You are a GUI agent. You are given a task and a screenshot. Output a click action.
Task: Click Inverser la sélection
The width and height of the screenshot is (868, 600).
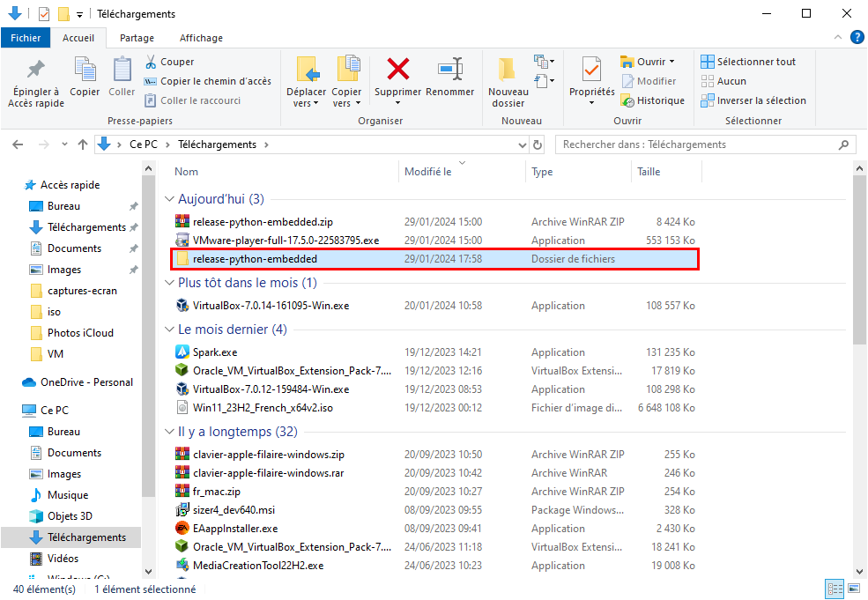point(753,100)
